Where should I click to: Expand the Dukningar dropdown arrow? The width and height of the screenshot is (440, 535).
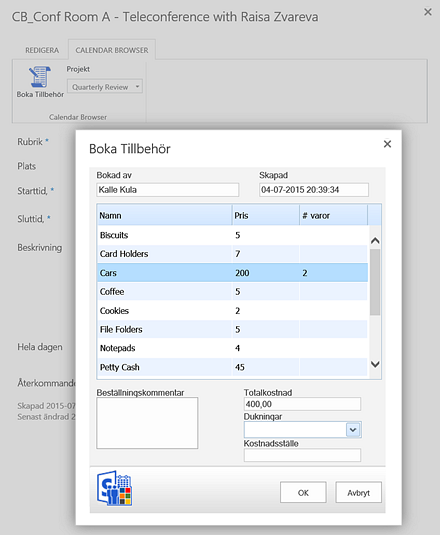click(x=353, y=430)
